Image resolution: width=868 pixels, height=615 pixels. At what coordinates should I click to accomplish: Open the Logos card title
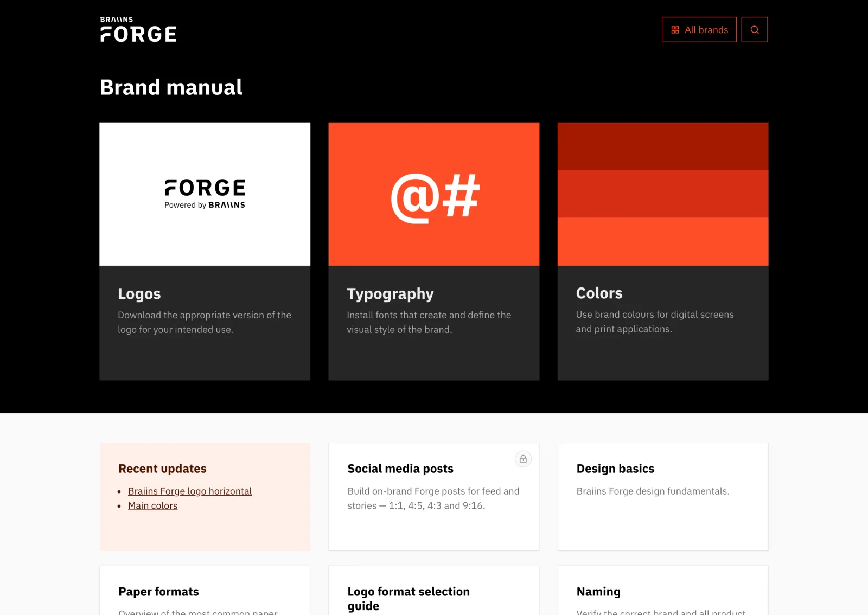tap(139, 294)
